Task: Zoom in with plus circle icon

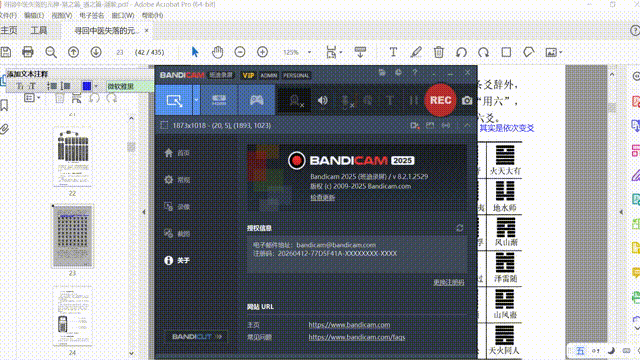Action: click(262, 52)
